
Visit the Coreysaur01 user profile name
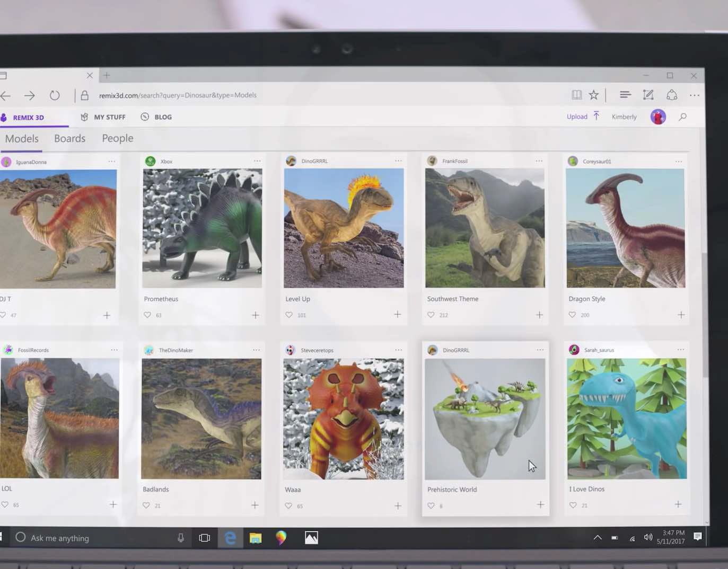click(x=597, y=161)
